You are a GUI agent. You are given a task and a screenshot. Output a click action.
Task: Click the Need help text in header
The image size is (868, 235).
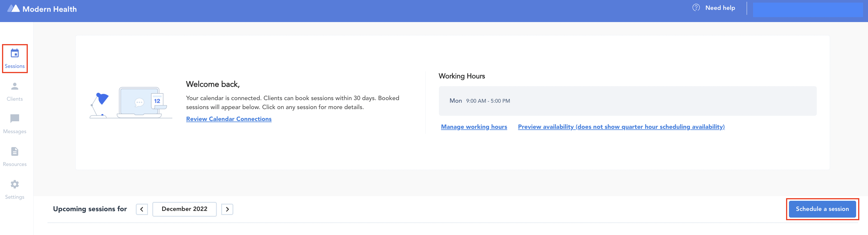[x=720, y=8]
